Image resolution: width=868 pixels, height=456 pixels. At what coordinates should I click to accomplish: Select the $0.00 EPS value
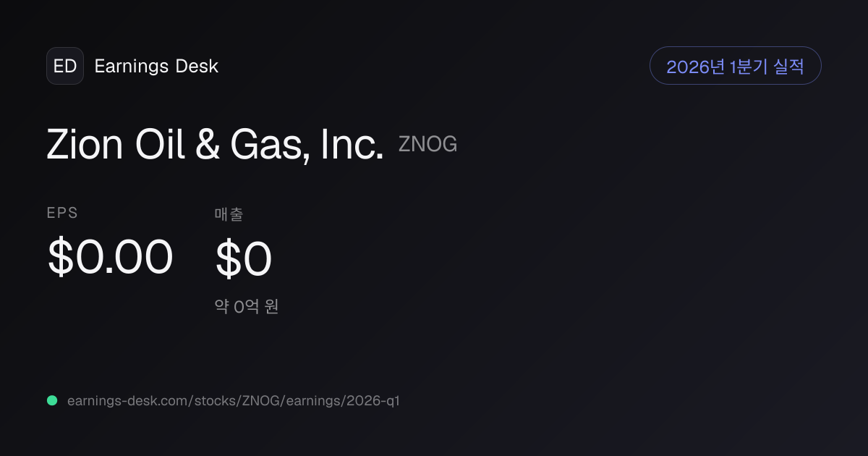point(110,257)
